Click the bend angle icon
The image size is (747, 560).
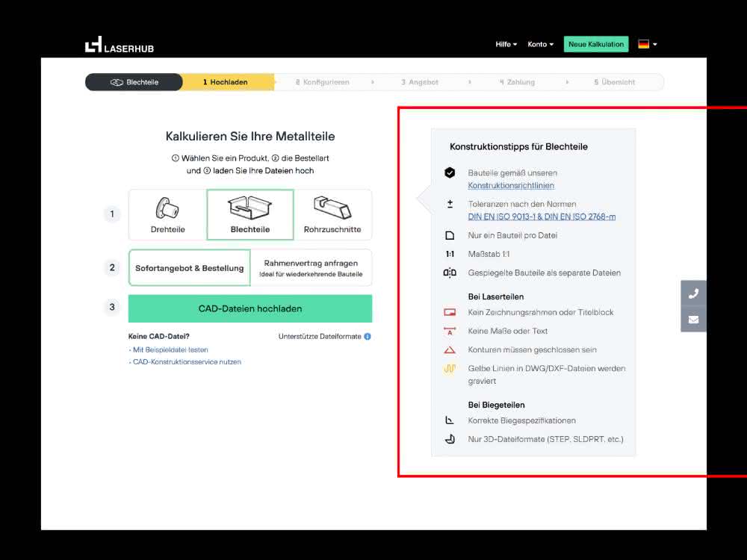point(450,420)
